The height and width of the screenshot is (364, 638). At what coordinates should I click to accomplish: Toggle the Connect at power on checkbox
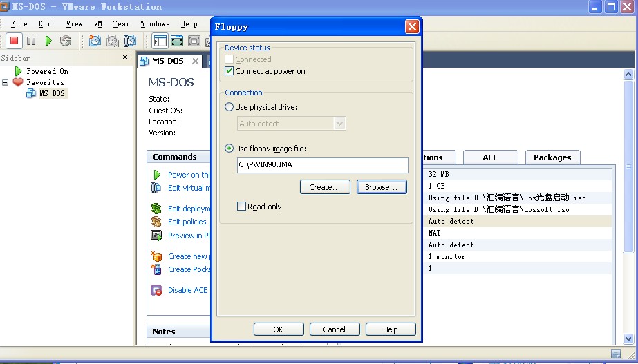coord(229,71)
